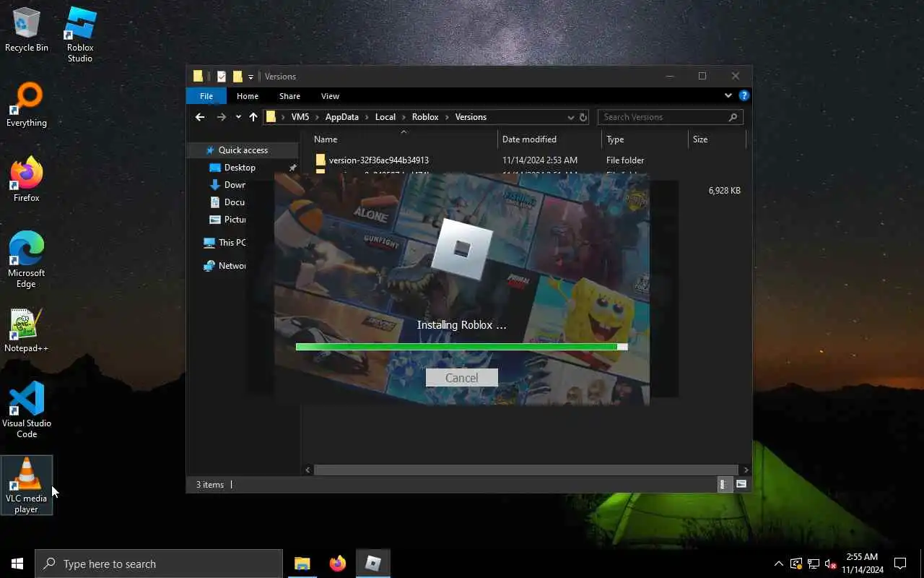Select the Visual Studio Code desktop shortcut
924x578 pixels.
click(27, 410)
